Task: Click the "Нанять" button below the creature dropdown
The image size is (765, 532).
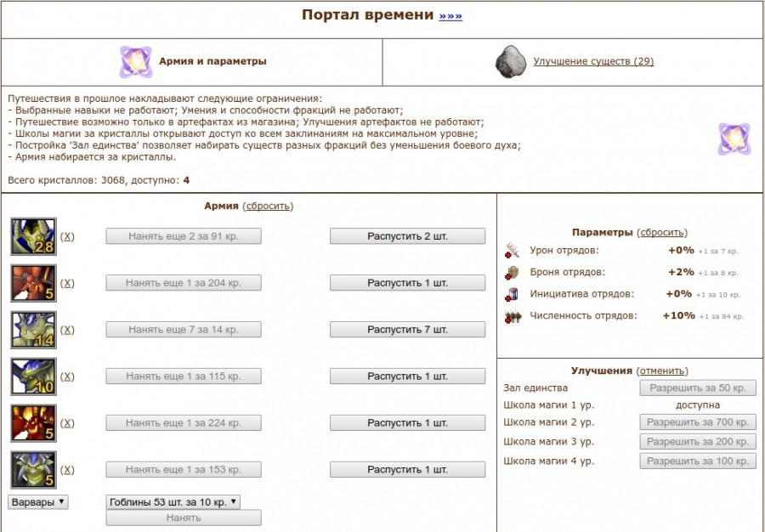Action: point(184,518)
